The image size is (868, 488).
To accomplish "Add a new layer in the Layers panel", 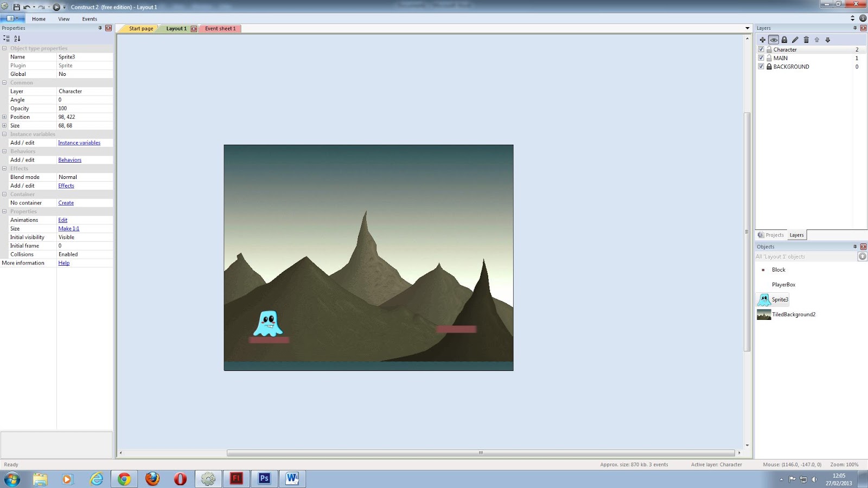I will 763,40.
